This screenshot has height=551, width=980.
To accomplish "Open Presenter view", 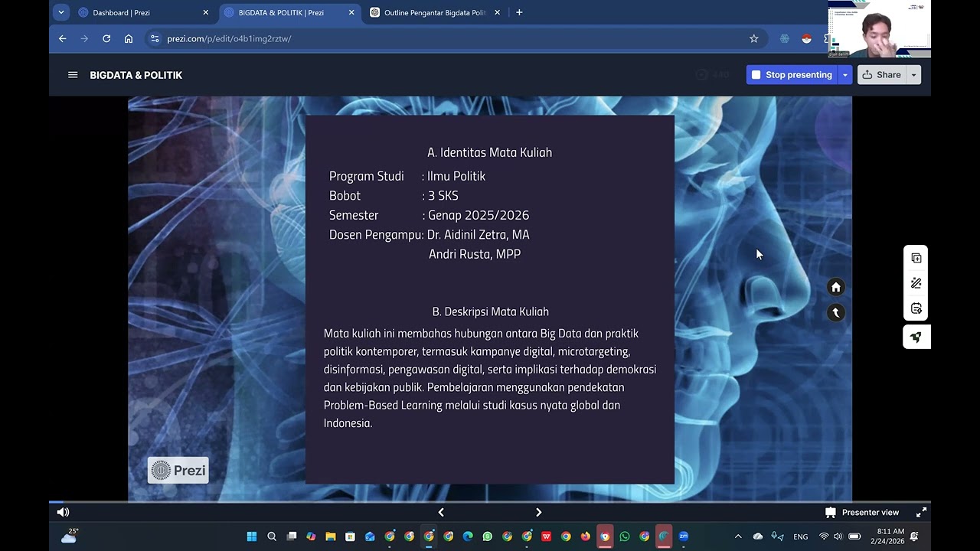I will (x=862, y=513).
